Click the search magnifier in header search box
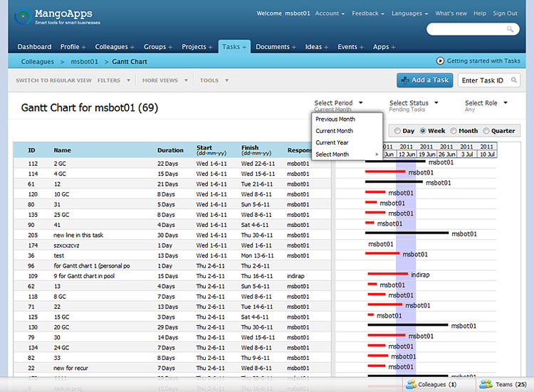This screenshot has width=534, height=392. click(510, 29)
